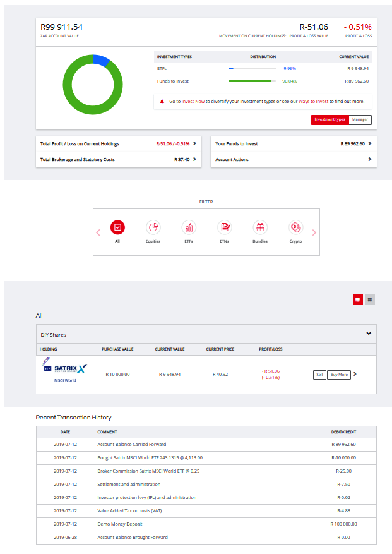
Task: Select the All filter icon
Action: coord(117,227)
